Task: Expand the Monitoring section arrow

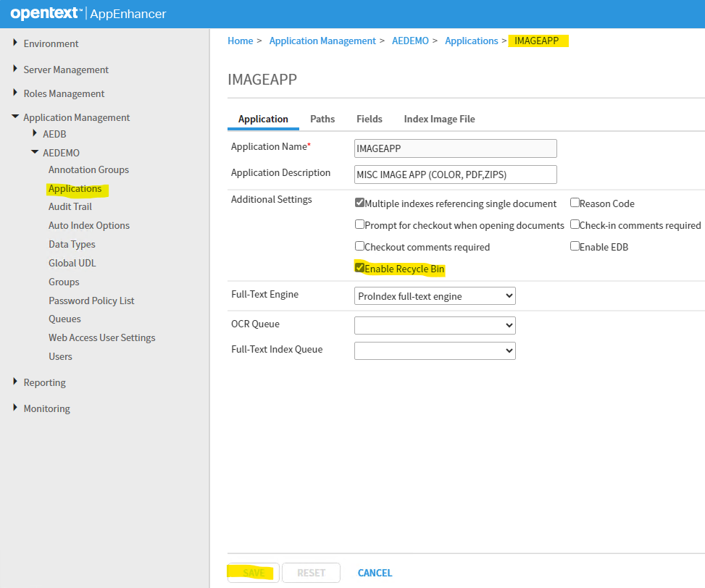Action: 15,408
